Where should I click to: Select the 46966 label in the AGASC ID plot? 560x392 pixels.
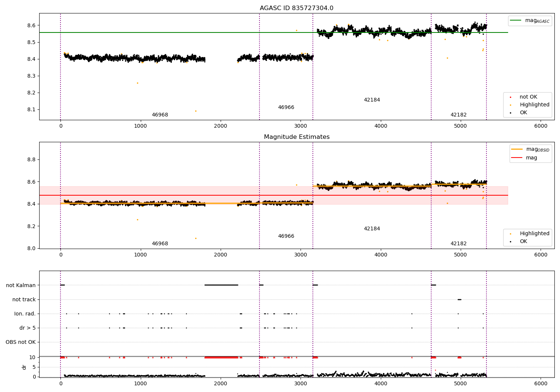tap(286, 108)
